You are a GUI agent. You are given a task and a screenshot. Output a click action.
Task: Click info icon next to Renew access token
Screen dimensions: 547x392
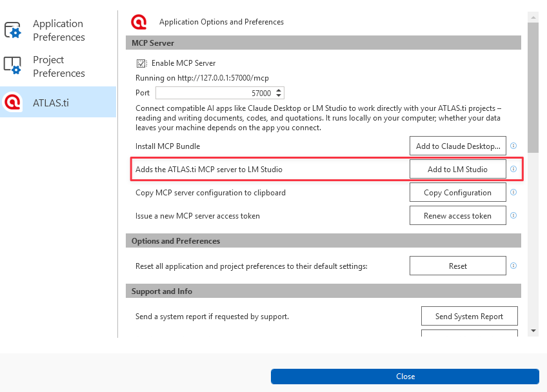513,215
